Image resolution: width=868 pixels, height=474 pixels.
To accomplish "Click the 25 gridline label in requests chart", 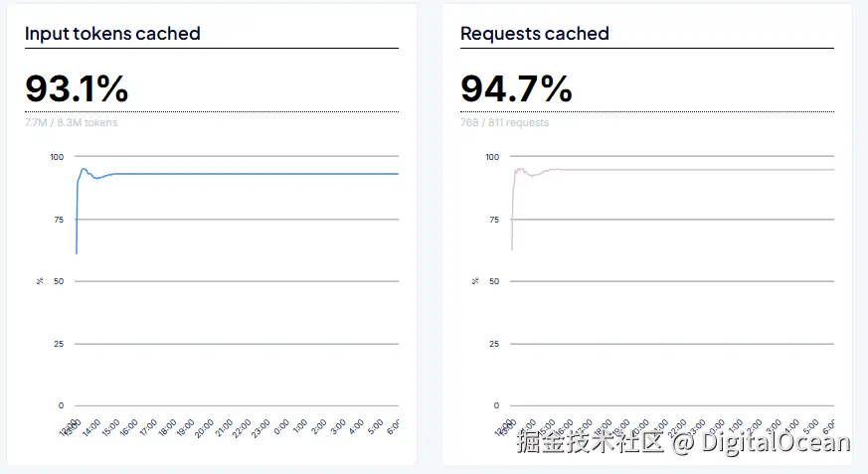I will pos(494,344).
